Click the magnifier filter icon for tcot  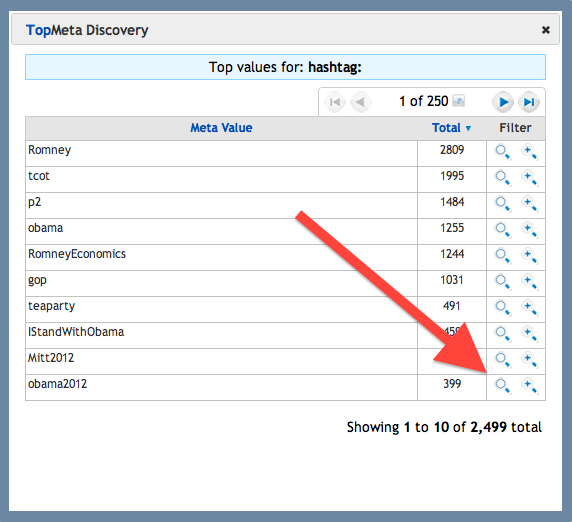(x=503, y=178)
